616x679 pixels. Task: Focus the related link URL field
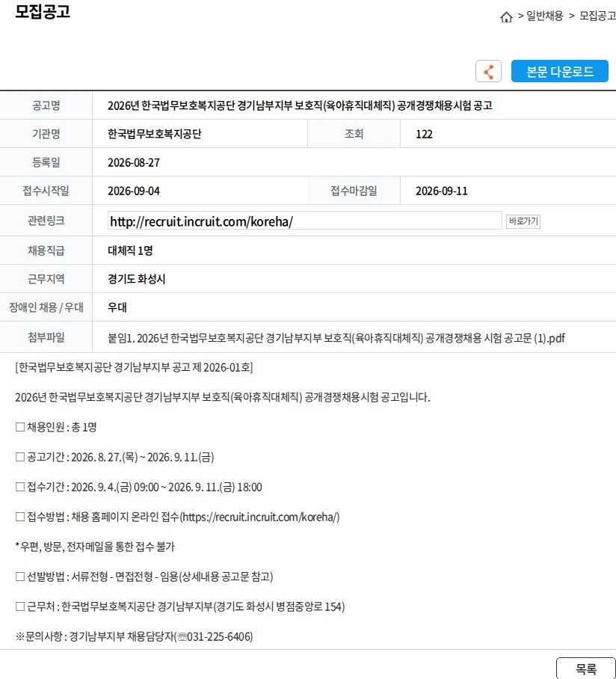304,221
